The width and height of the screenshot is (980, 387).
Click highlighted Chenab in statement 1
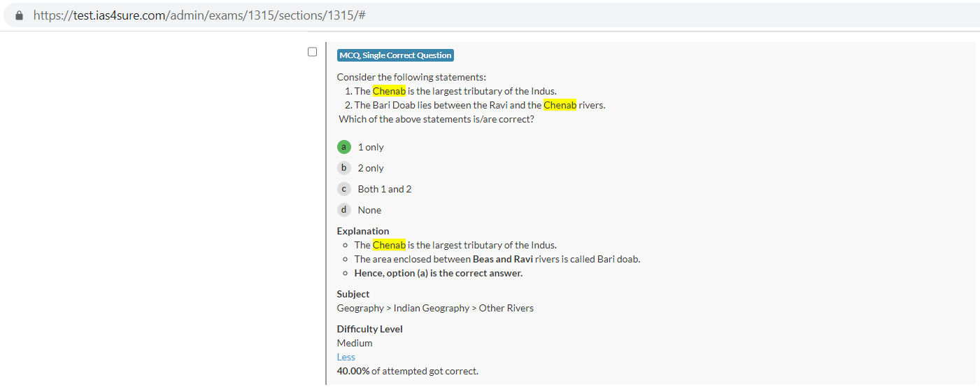389,91
